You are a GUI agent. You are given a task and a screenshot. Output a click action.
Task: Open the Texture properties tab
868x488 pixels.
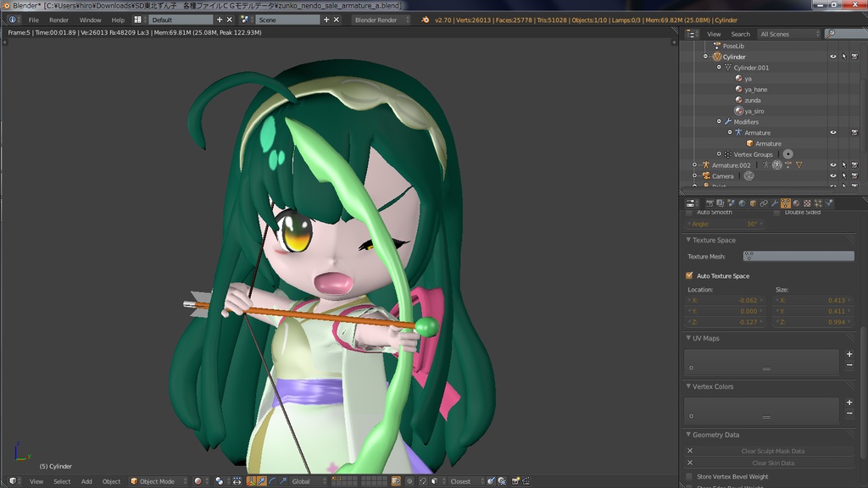pyautogui.click(x=807, y=202)
